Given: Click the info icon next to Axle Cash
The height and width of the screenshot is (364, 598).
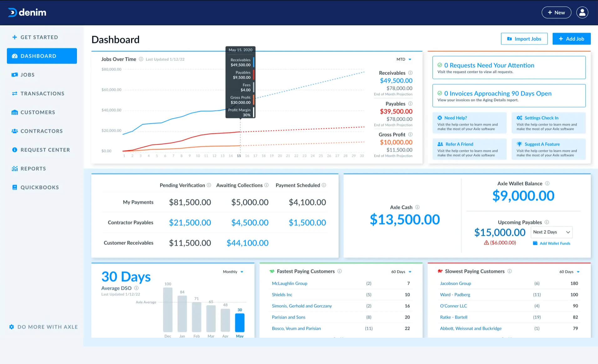Looking at the screenshot, I should (417, 207).
